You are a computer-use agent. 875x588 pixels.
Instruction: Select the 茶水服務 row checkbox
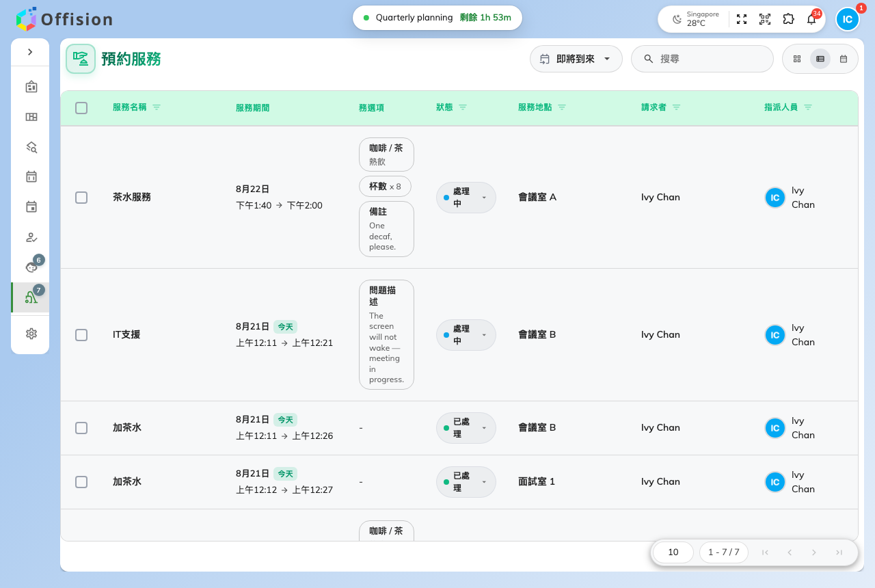tap(81, 198)
